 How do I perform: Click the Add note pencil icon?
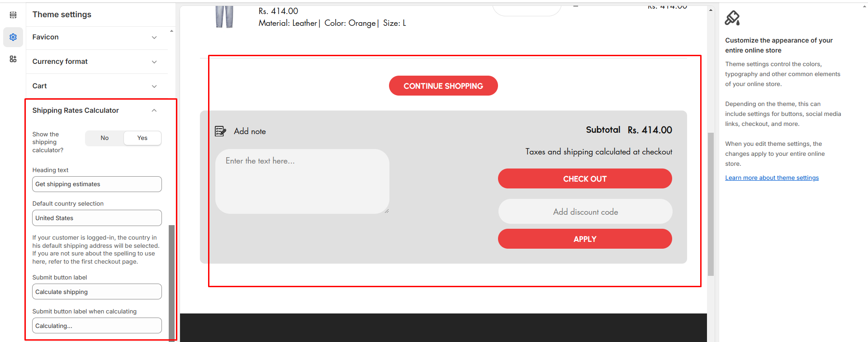pyautogui.click(x=220, y=131)
